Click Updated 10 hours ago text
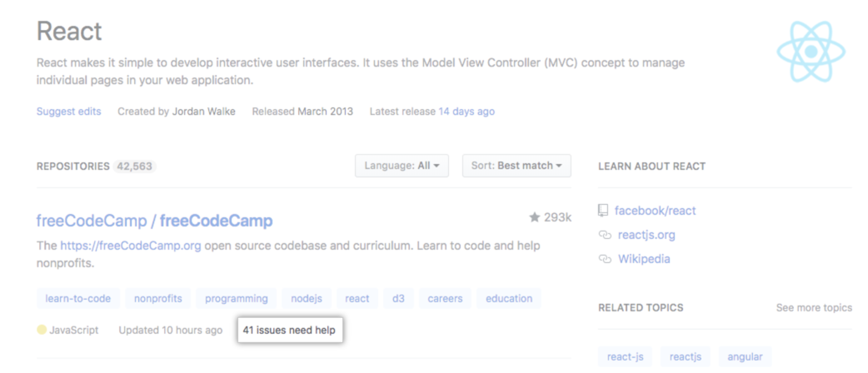 [171, 331]
